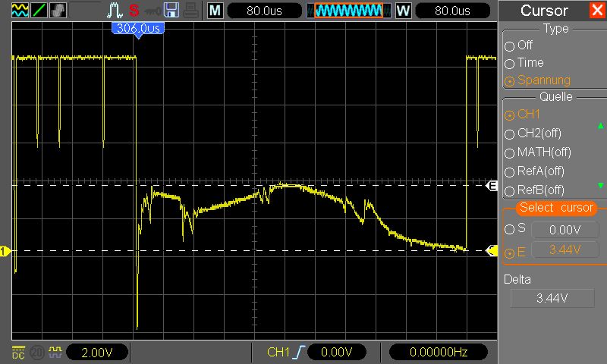The width and height of the screenshot is (607, 364).
Task: Click the gray persistence icon in top toolbar
Action: point(58,10)
